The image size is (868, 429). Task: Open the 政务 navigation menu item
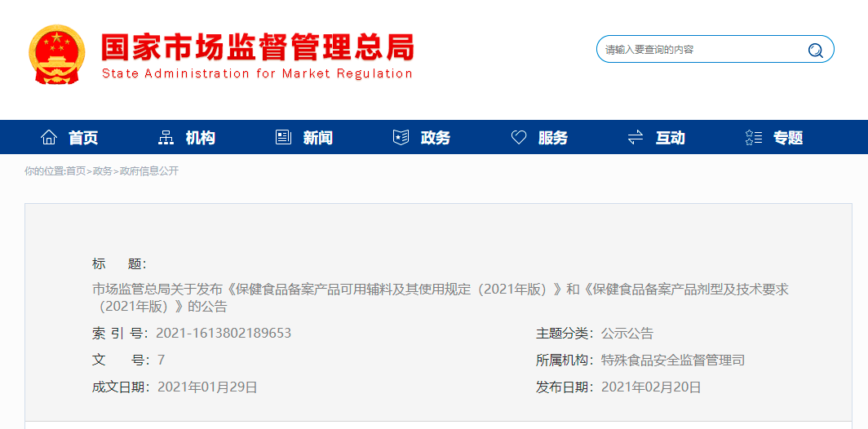tap(435, 138)
